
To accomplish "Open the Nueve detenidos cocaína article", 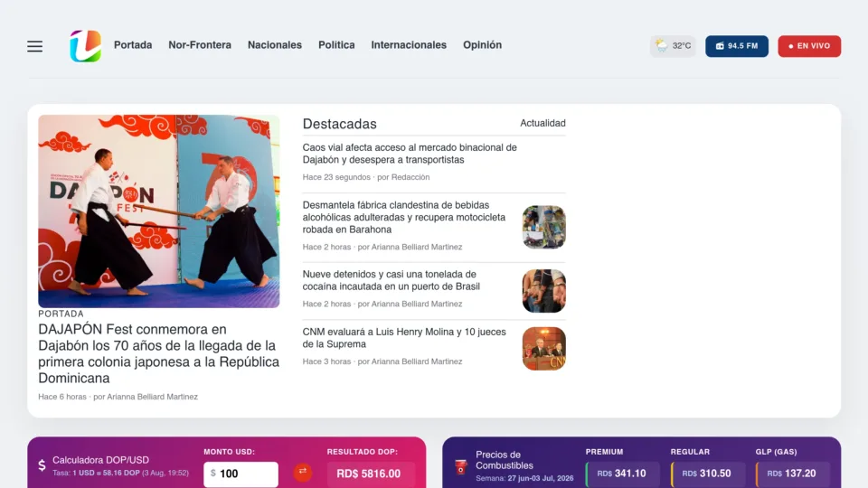I will click(x=391, y=280).
